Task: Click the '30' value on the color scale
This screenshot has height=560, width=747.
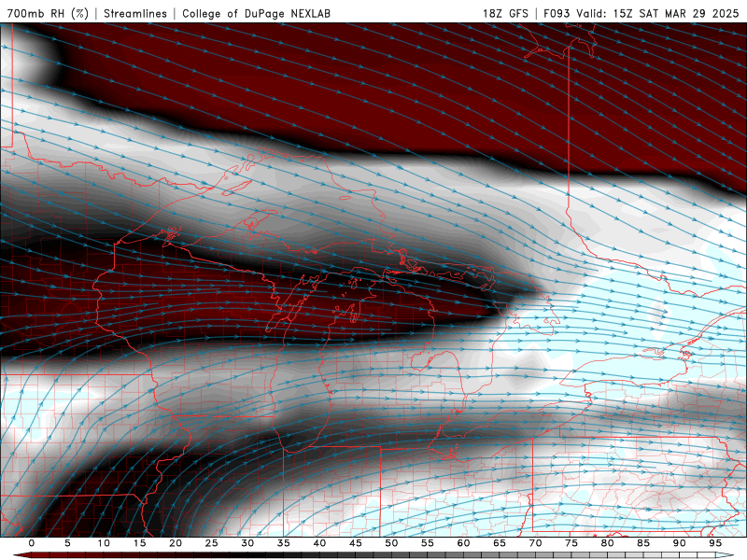Action: (x=247, y=543)
